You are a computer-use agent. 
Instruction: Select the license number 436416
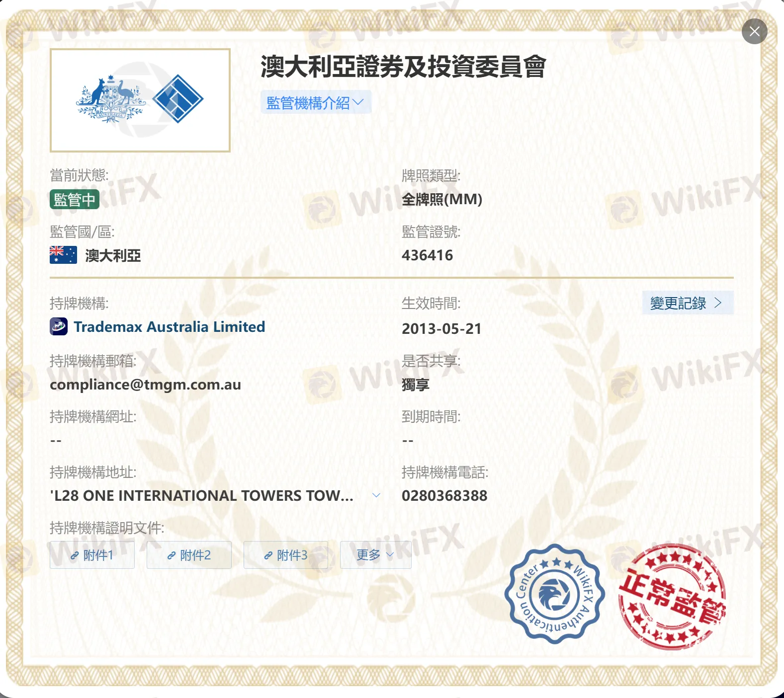coord(428,255)
